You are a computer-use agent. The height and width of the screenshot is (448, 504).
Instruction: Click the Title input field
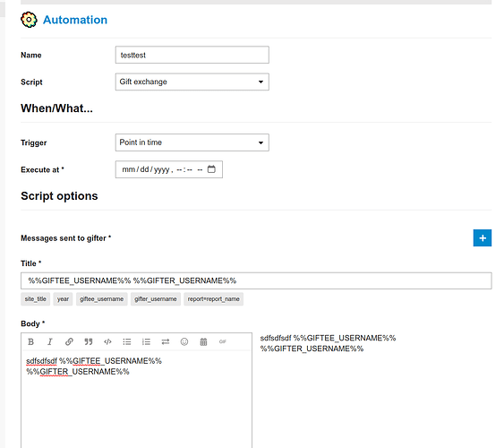[256, 280]
